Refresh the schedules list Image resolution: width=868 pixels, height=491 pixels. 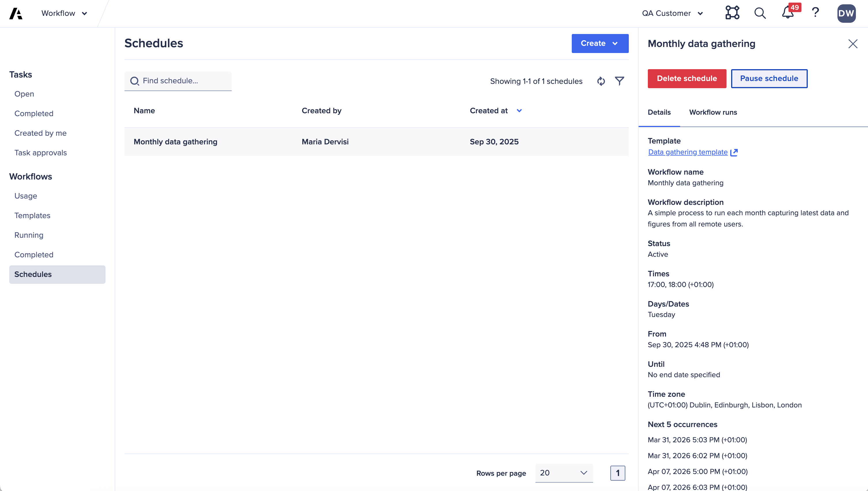tap(601, 81)
